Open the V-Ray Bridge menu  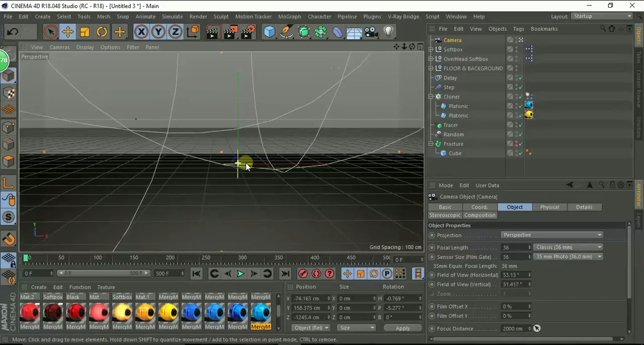click(403, 17)
